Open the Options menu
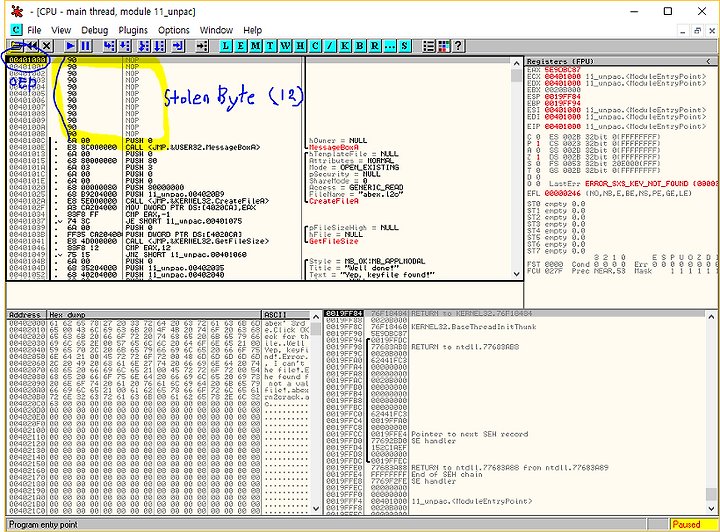 174,30
